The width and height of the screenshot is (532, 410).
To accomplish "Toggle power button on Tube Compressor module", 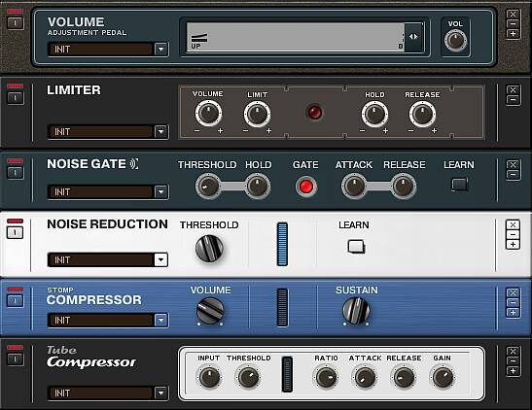I will coord(16,359).
